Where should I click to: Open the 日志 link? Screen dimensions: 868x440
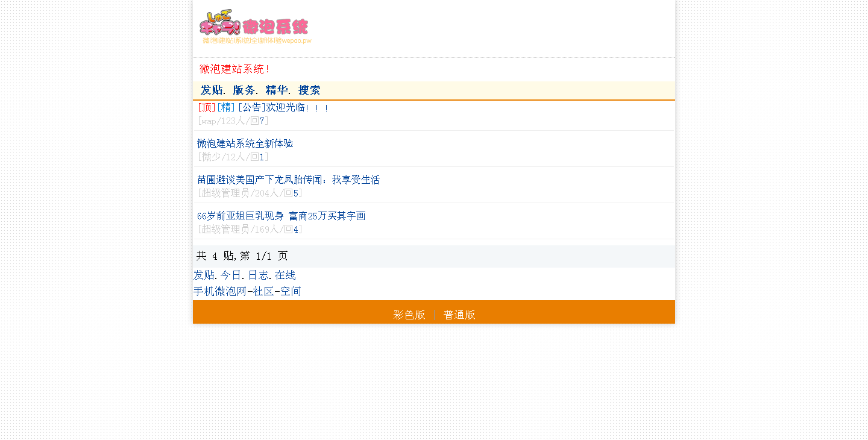[x=258, y=275]
